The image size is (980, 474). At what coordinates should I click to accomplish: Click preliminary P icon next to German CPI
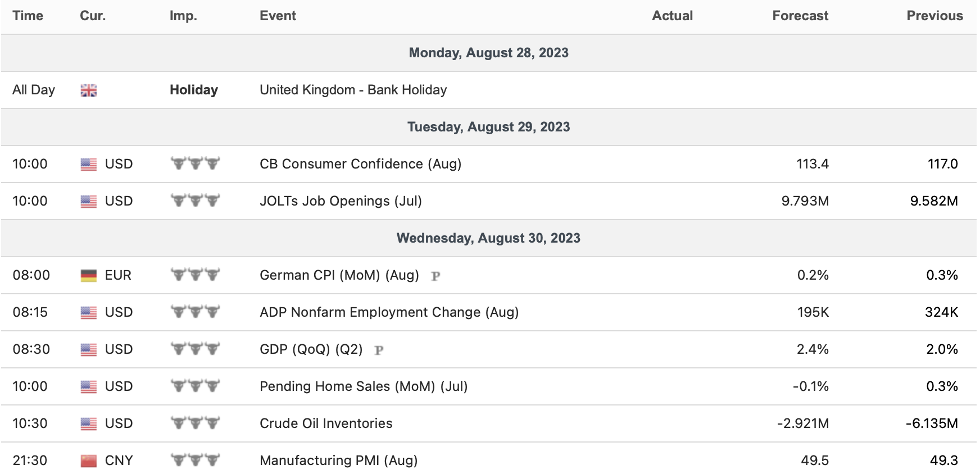pos(435,276)
